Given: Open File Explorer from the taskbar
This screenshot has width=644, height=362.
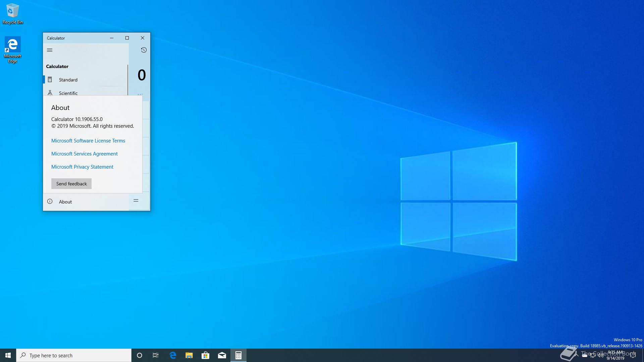Looking at the screenshot, I should point(189,355).
